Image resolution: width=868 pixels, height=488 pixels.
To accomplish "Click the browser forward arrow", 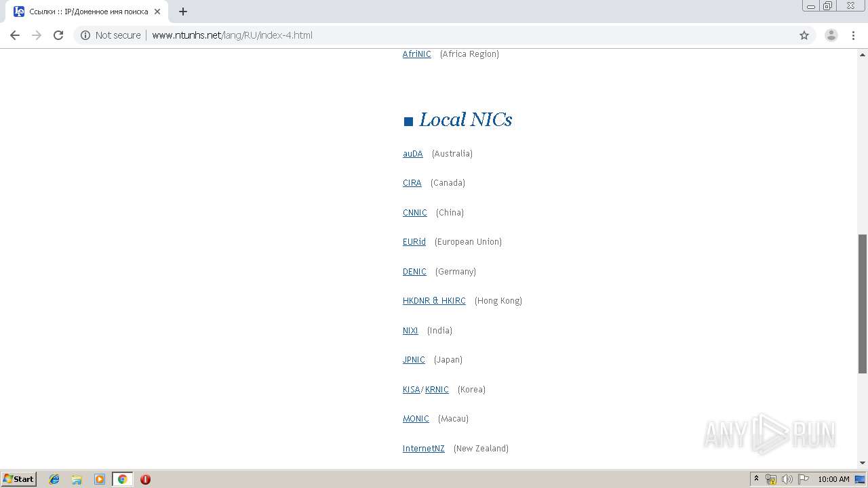I will click(x=37, y=35).
